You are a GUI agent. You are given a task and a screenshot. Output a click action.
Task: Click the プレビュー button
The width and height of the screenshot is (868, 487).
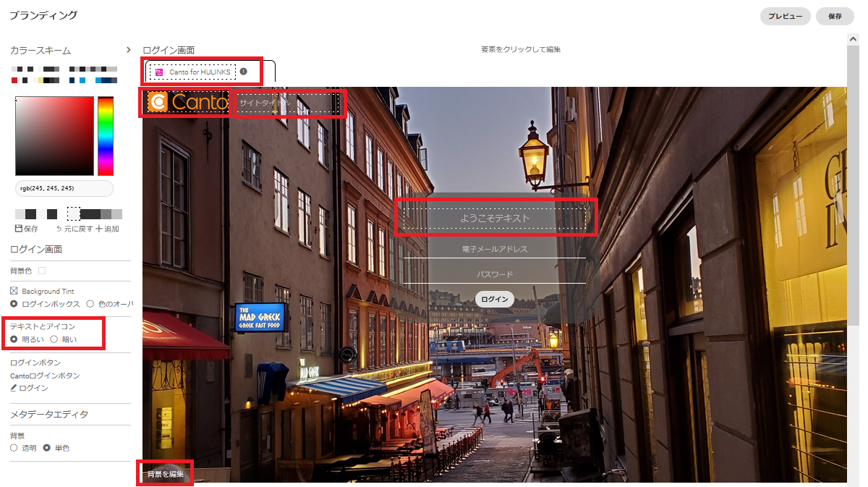point(785,16)
